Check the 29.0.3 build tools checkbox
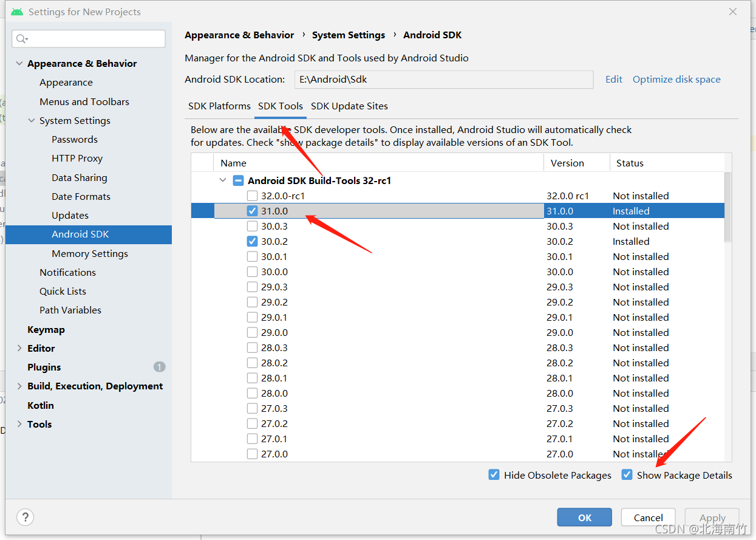Image resolution: width=756 pixels, height=540 pixels. click(x=252, y=287)
